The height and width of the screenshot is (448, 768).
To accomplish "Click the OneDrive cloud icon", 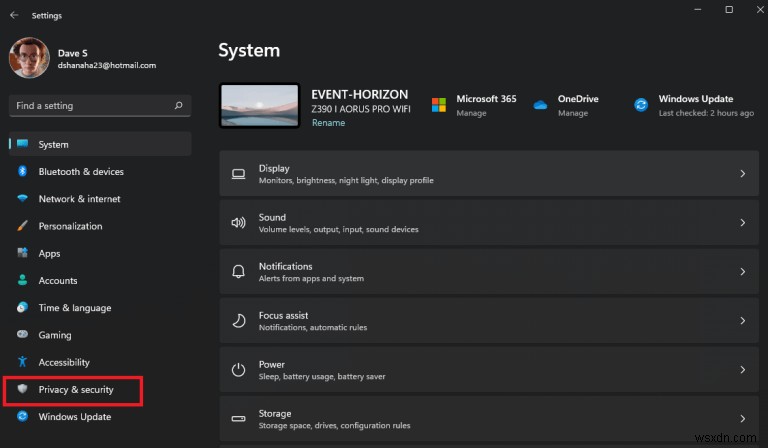I will click(540, 105).
